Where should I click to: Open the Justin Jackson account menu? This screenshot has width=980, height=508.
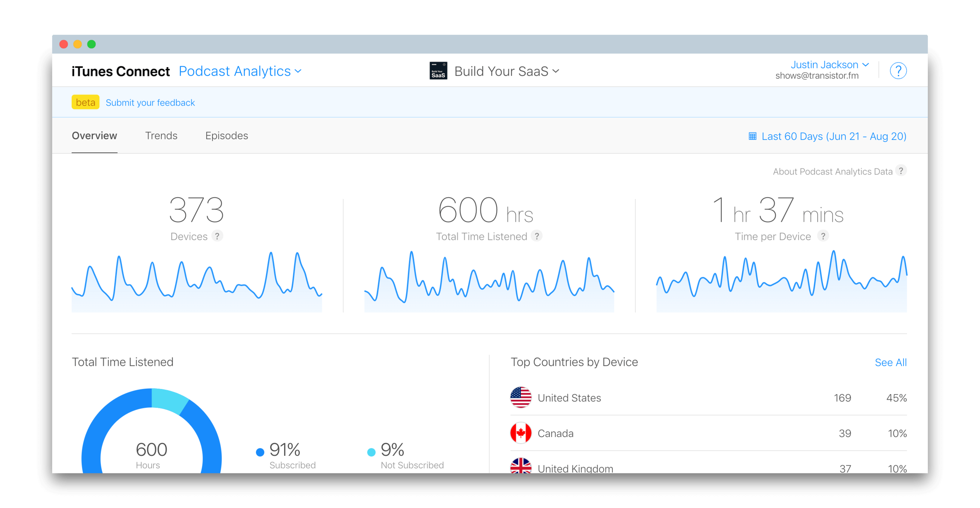coord(829,65)
